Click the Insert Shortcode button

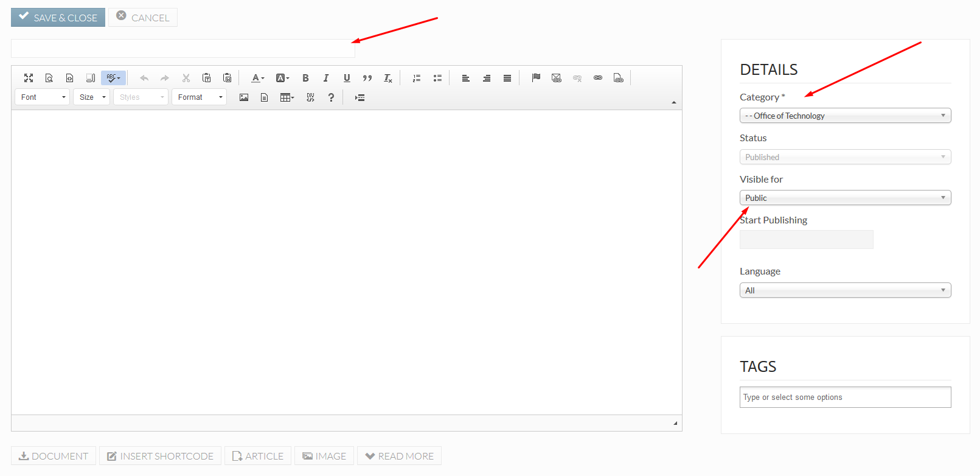(x=160, y=456)
